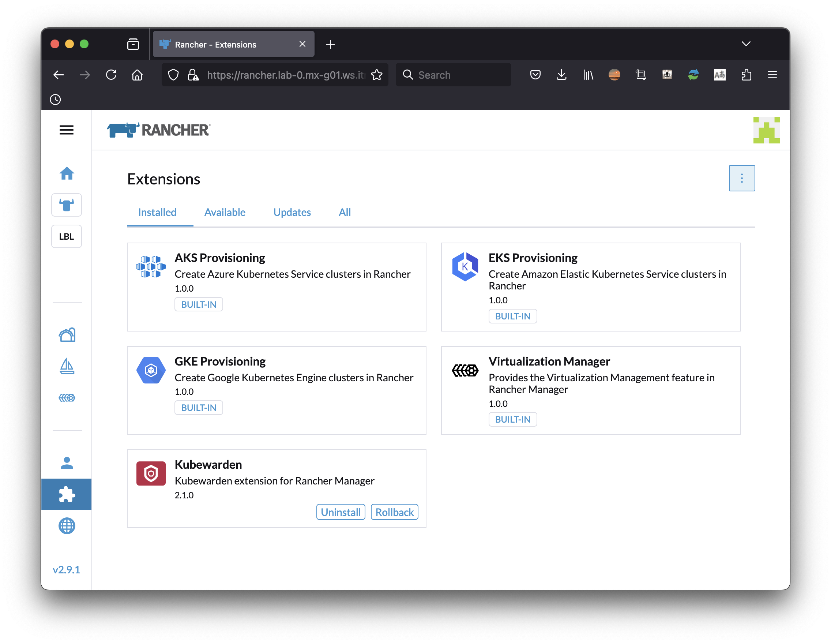This screenshot has width=831, height=644.
Task: Uninstall the Kubewarden extension
Action: point(341,512)
